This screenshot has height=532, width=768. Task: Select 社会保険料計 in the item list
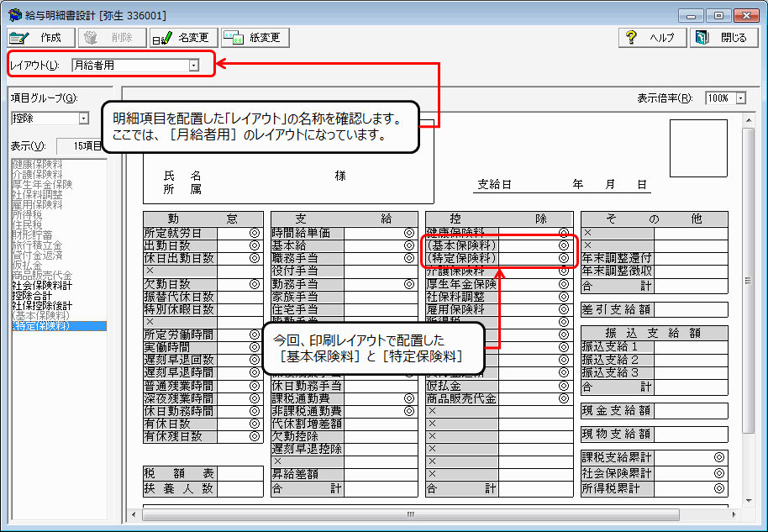(x=42, y=286)
